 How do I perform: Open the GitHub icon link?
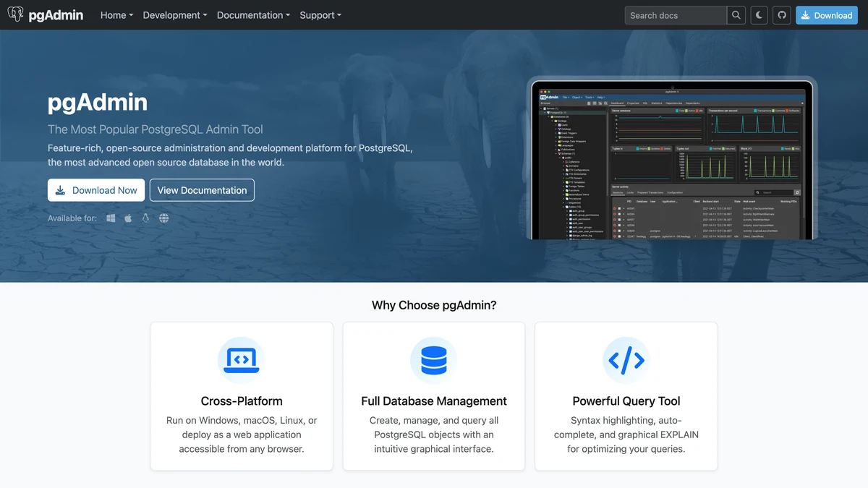(782, 15)
